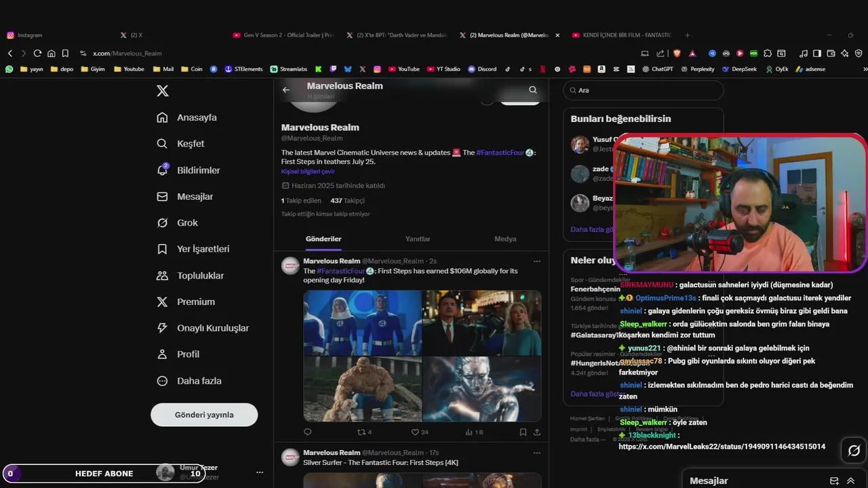Open Bildirimler notifications
Screen dimensions: 868x488
(x=189, y=170)
